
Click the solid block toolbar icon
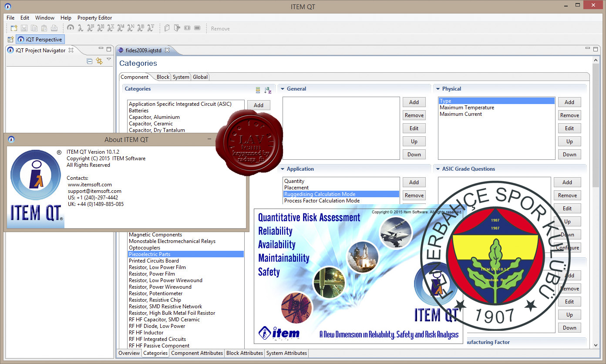(197, 28)
